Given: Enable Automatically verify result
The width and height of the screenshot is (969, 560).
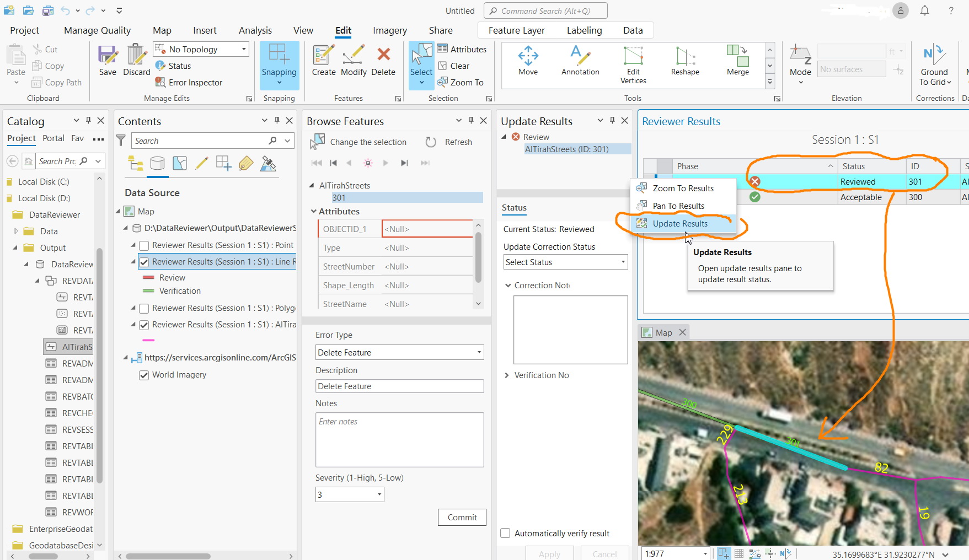Looking at the screenshot, I should (505, 533).
